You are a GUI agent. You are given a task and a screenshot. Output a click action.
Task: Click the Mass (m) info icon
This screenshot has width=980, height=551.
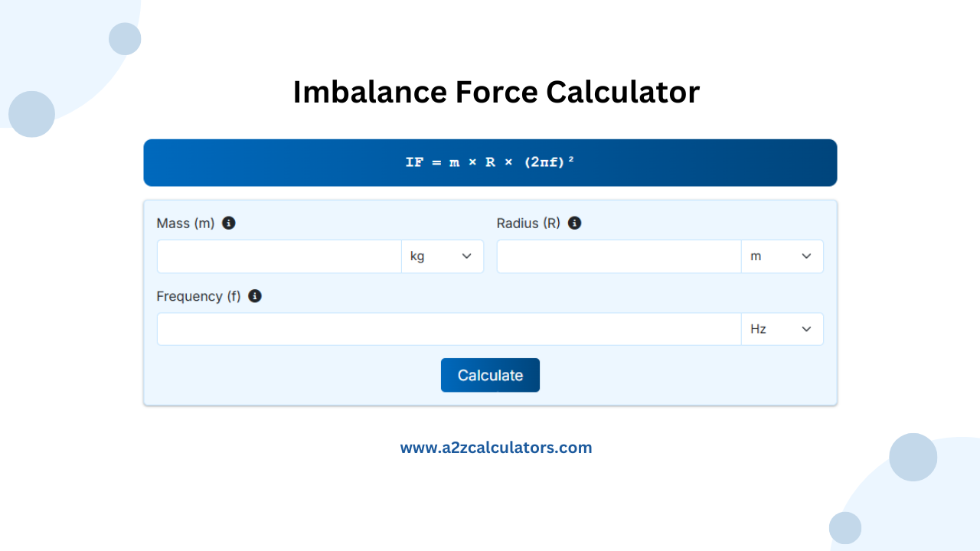click(x=228, y=223)
